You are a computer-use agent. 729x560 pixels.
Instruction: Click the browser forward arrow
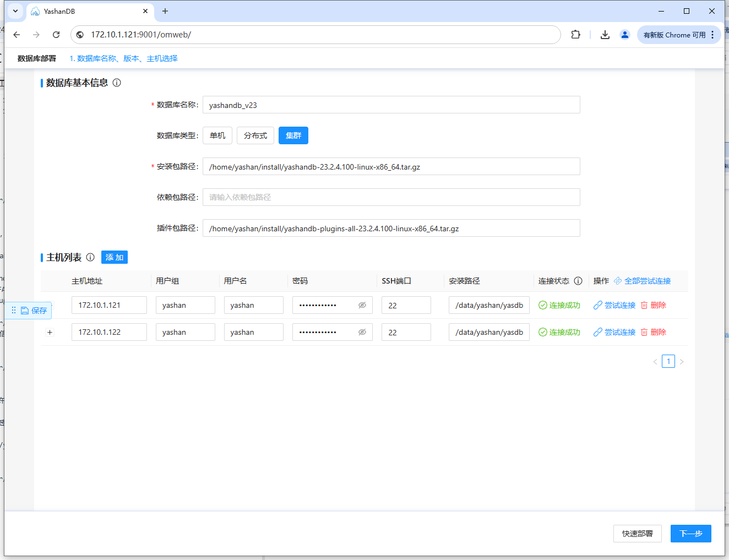click(36, 35)
